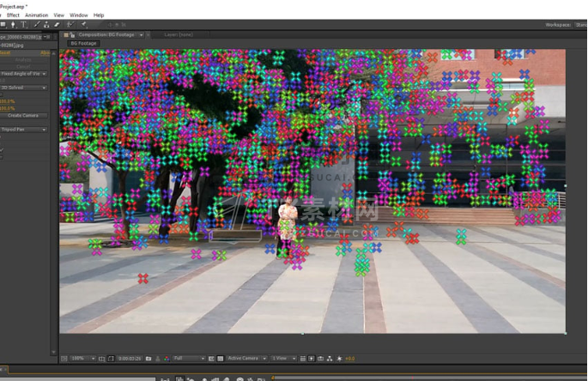
Task: Toggle the Transparency Grid
Action: (221, 359)
